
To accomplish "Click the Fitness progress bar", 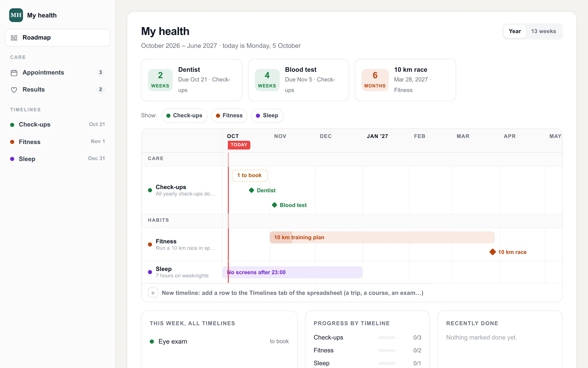I will pos(387,351).
